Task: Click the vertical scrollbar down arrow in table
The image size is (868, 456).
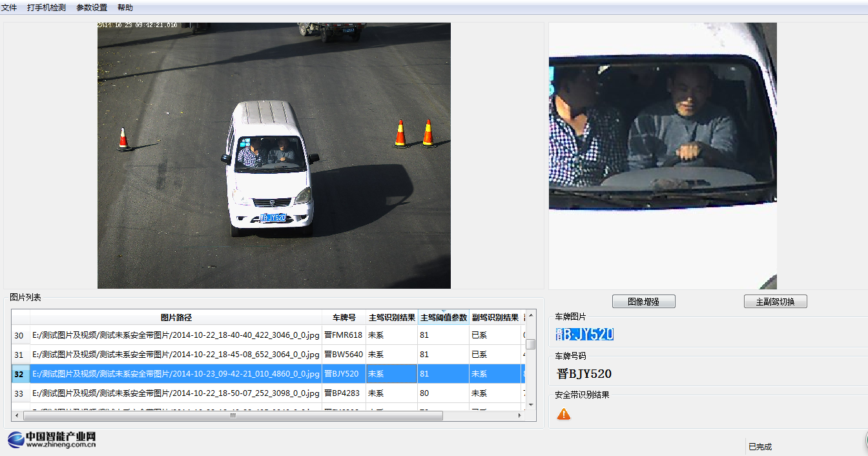Action: [x=531, y=404]
